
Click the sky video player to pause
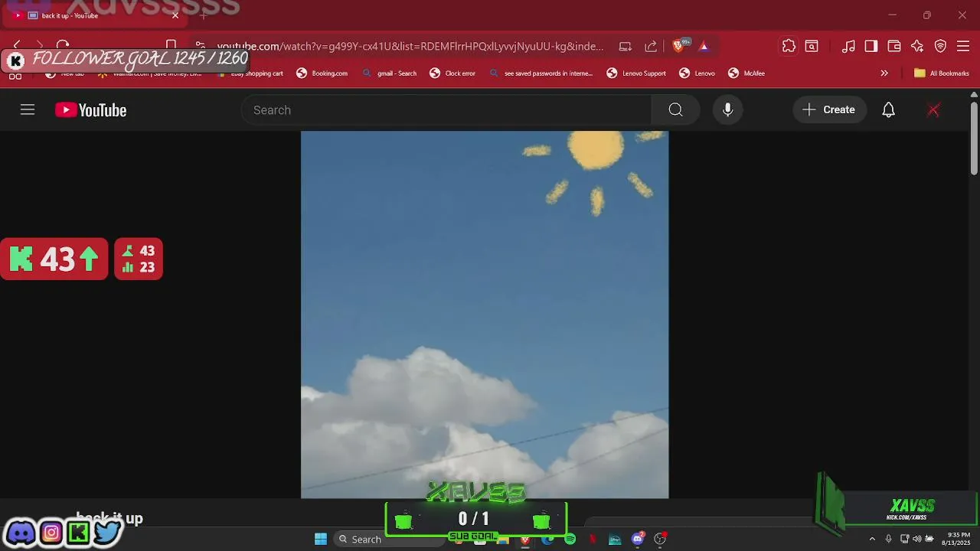coord(485,315)
